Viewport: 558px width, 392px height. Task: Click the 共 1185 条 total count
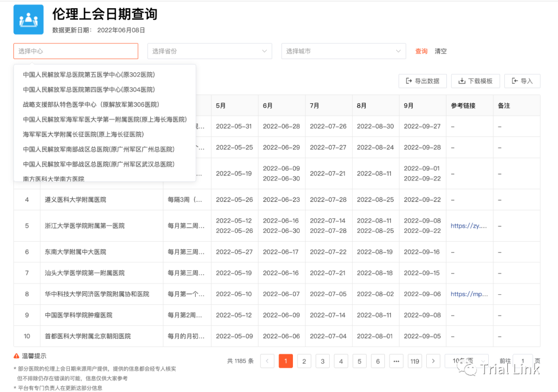(240, 361)
